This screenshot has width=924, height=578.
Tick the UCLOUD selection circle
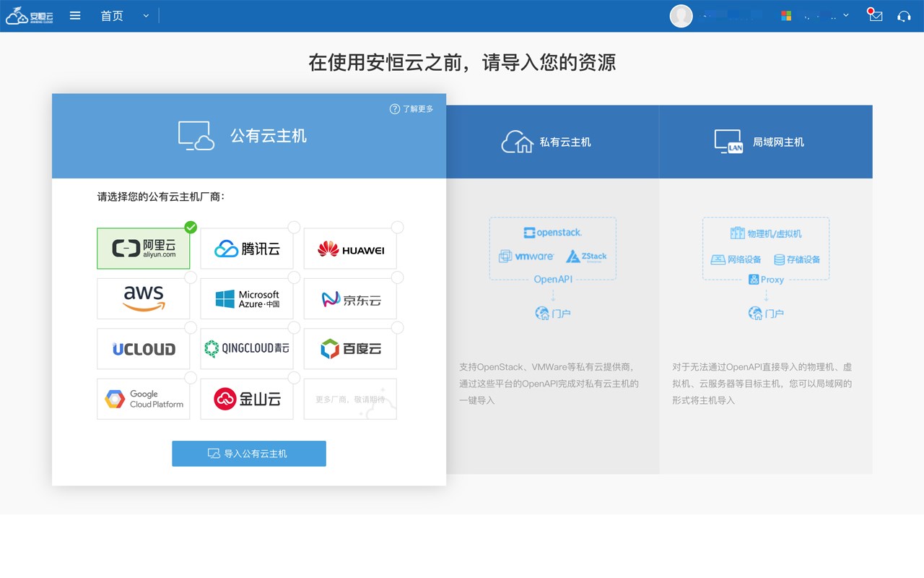(191, 327)
